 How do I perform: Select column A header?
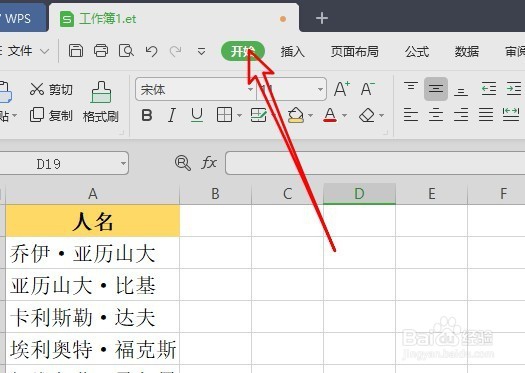point(93,194)
